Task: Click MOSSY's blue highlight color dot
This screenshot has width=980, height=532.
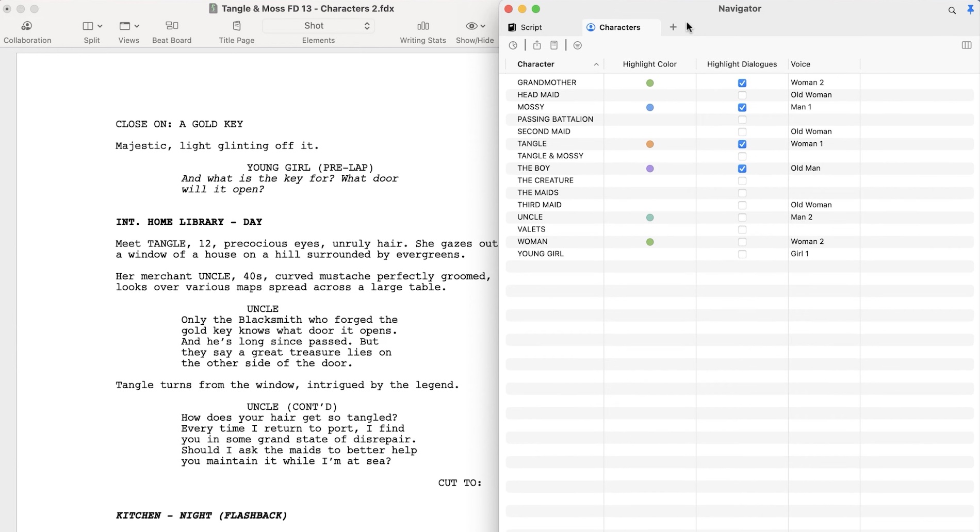Action: coord(650,108)
